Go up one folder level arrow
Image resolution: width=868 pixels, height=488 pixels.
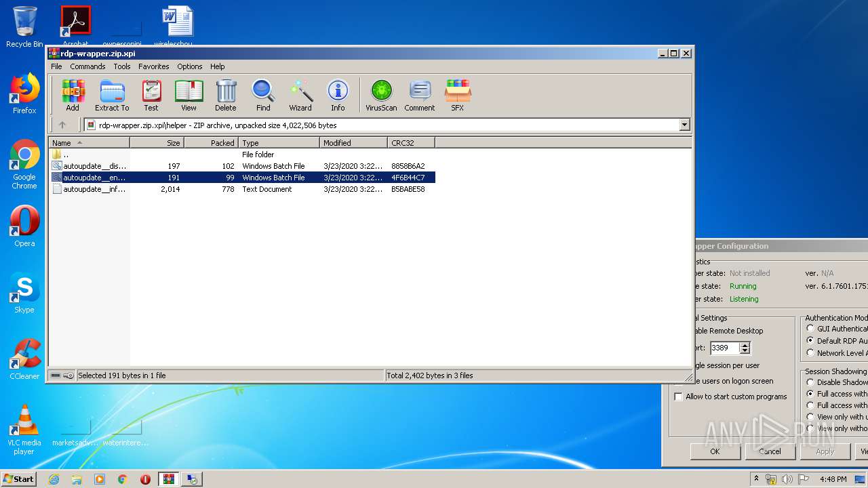pos(62,125)
